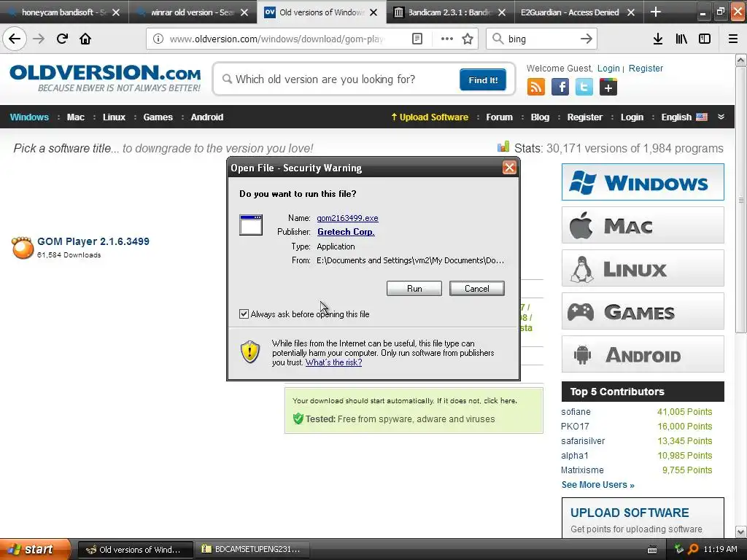This screenshot has height=560, width=747.
Task: Click the Login link near Welcome Guest
Action: 608,68
